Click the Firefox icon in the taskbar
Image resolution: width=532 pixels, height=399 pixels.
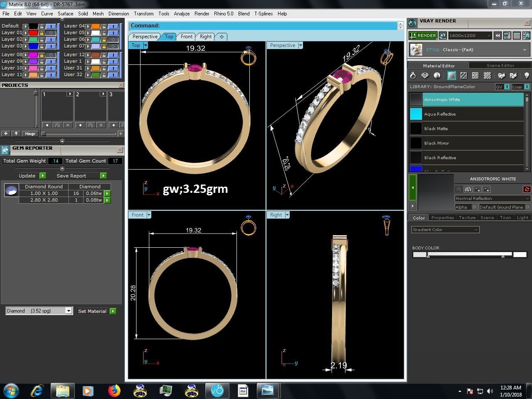pos(114,391)
